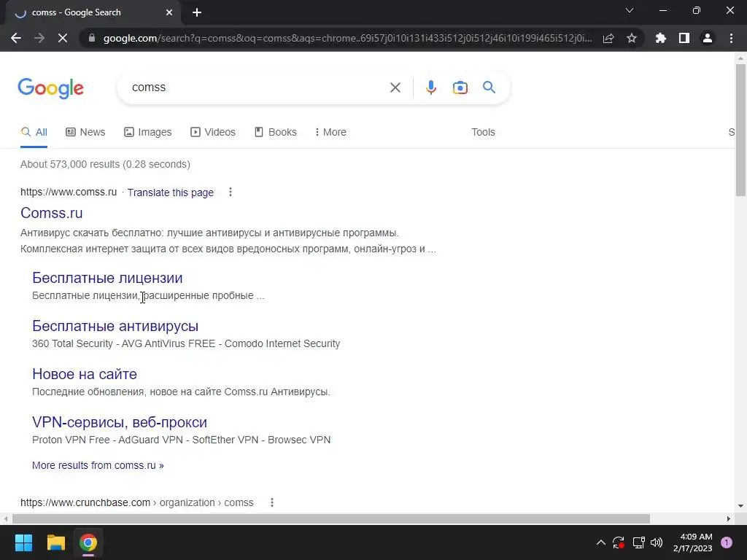747x560 pixels.
Task: Open the update sync tray icon
Action: point(619,542)
